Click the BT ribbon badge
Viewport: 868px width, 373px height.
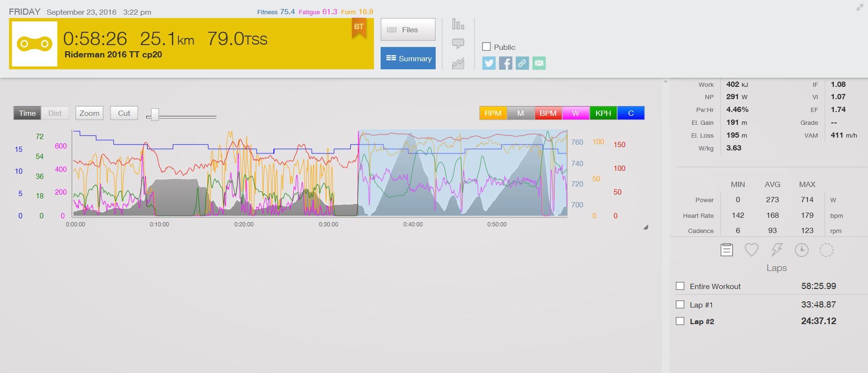click(x=359, y=28)
